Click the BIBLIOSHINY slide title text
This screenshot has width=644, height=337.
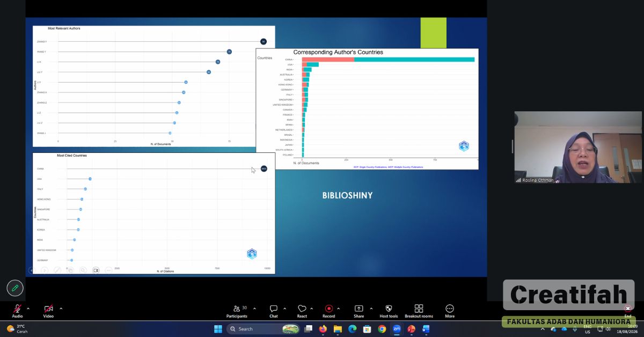tap(347, 196)
